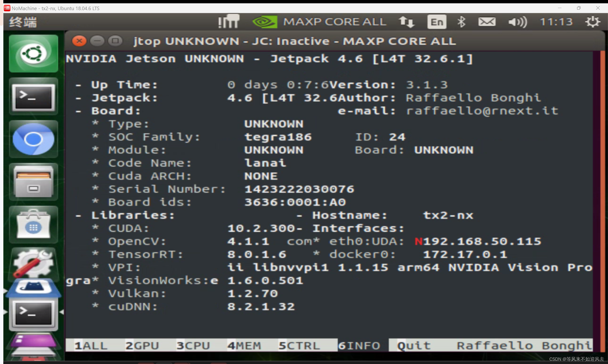Click the Author value Raffaello Bonghi in the header

(473, 98)
